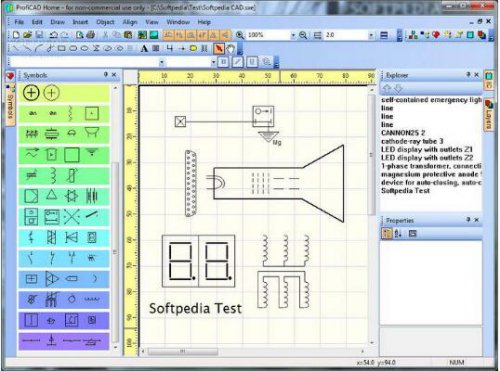Click the drawing's horizontal scrollbar thumb

[x=183, y=351]
